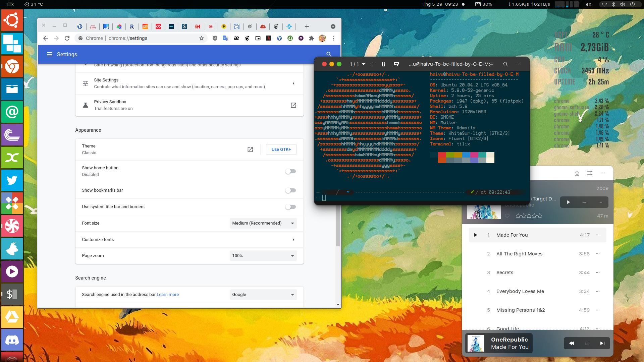Open picture-in-picture extension icon

coord(258,38)
